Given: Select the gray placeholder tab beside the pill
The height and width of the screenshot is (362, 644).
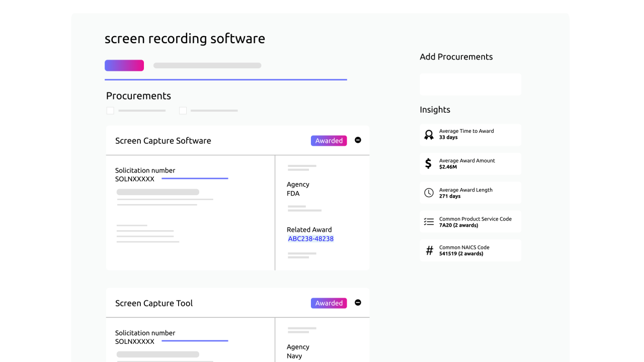Looking at the screenshot, I should pos(207,65).
